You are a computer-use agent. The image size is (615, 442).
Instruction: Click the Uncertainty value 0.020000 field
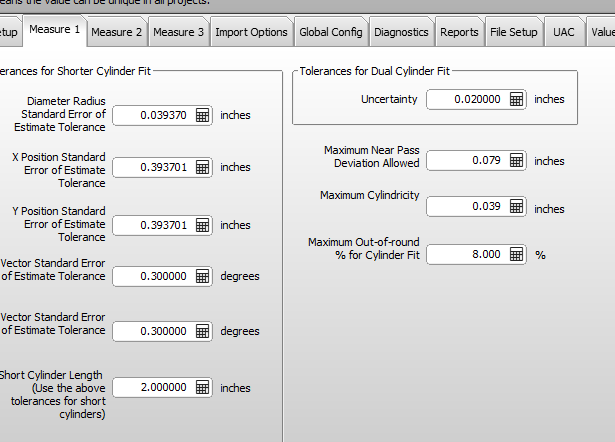(x=467, y=100)
